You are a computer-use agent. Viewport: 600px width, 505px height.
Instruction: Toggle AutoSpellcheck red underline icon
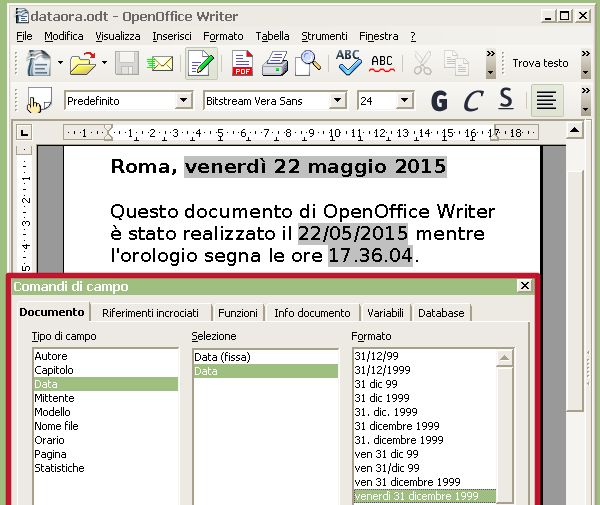(x=382, y=64)
